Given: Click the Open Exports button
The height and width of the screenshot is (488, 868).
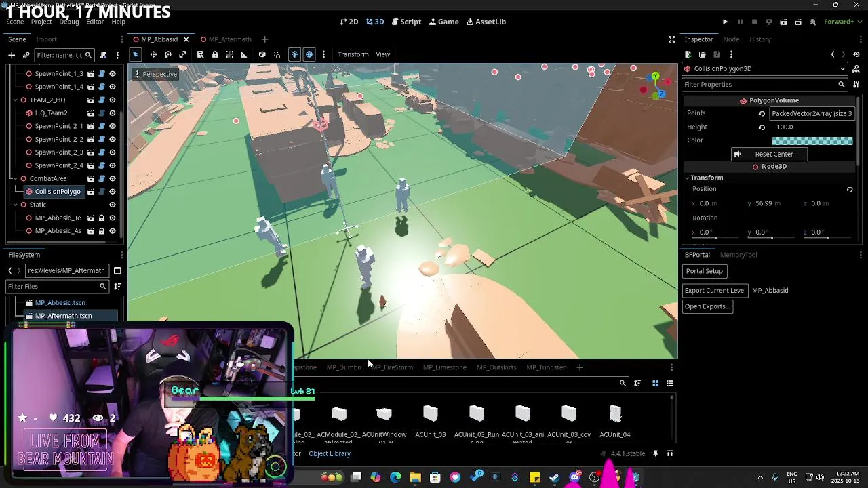Looking at the screenshot, I should [707, 306].
